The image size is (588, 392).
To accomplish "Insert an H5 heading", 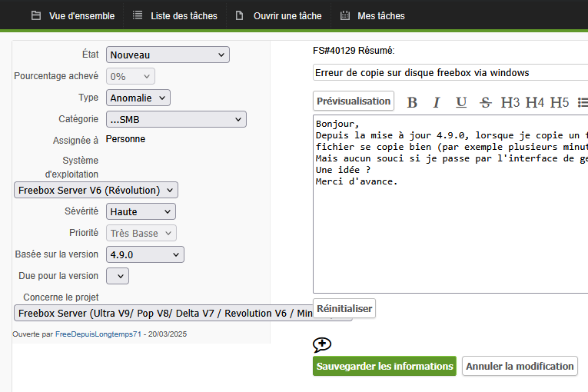I will pyautogui.click(x=559, y=102).
